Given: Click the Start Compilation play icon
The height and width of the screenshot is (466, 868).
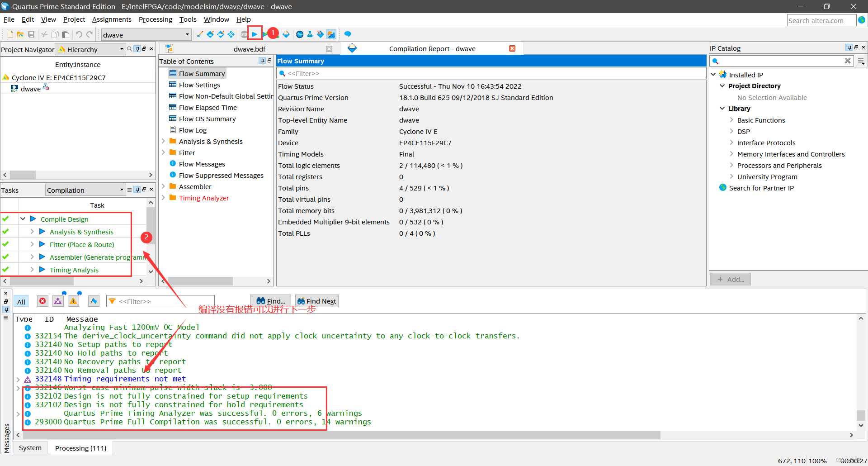Looking at the screenshot, I should [255, 34].
